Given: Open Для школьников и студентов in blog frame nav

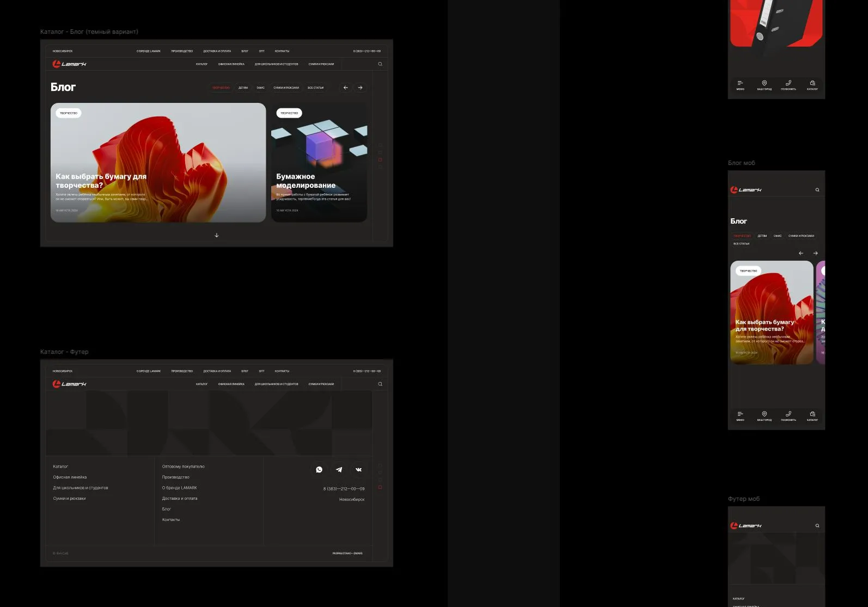Looking at the screenshot, I should (276, 64).
